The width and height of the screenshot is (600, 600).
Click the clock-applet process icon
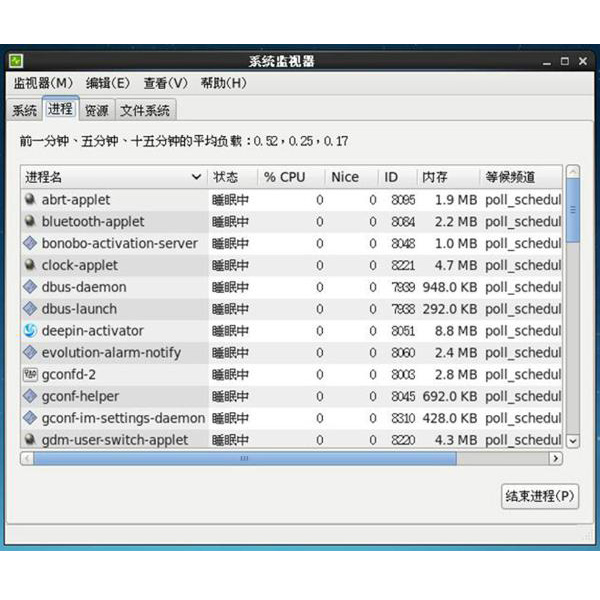point(30,265)
